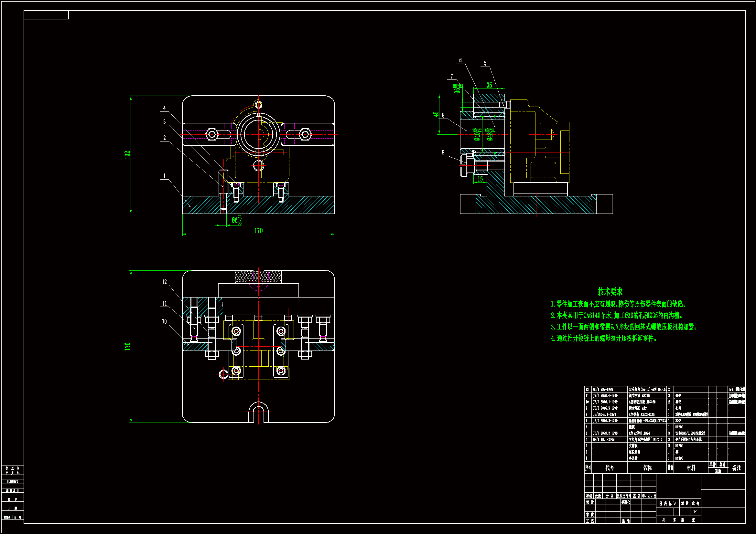Viewport: 756px width, 534px height.
Task: Click the 35 dimension in section view
Action: coord(489,85)
